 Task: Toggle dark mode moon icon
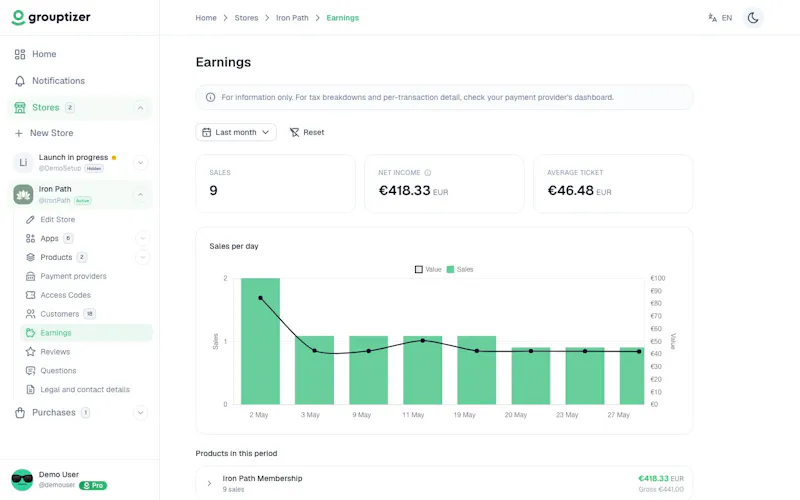pos(753,18)
